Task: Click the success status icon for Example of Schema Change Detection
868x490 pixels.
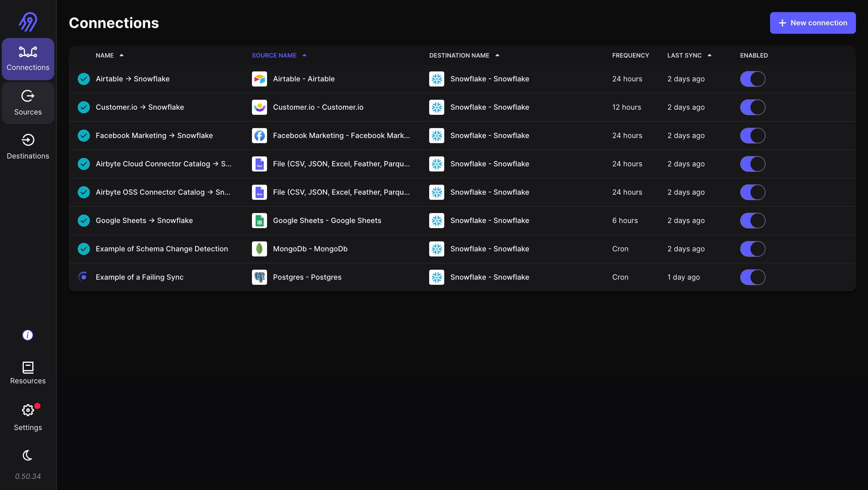Action: (83, 249)
